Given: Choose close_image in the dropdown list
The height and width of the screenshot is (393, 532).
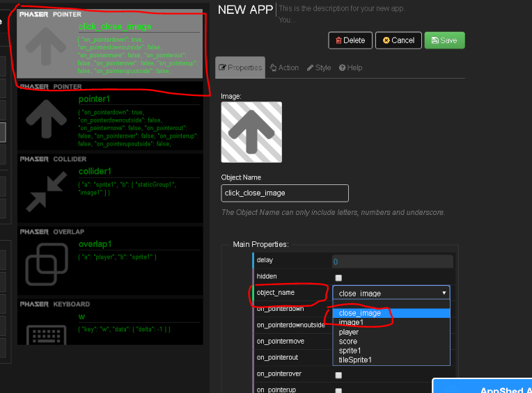Looking at the screenshot, I should pyautogui.click(x=391, y=313).
